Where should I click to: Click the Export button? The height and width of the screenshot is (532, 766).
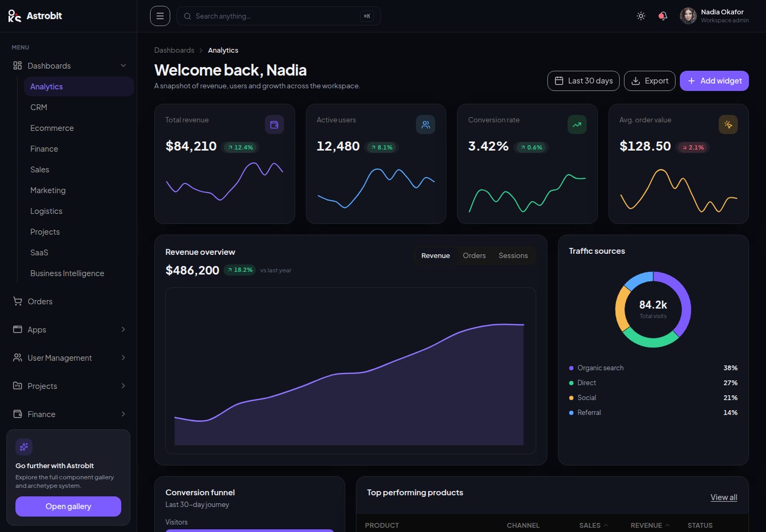(650, 81)
